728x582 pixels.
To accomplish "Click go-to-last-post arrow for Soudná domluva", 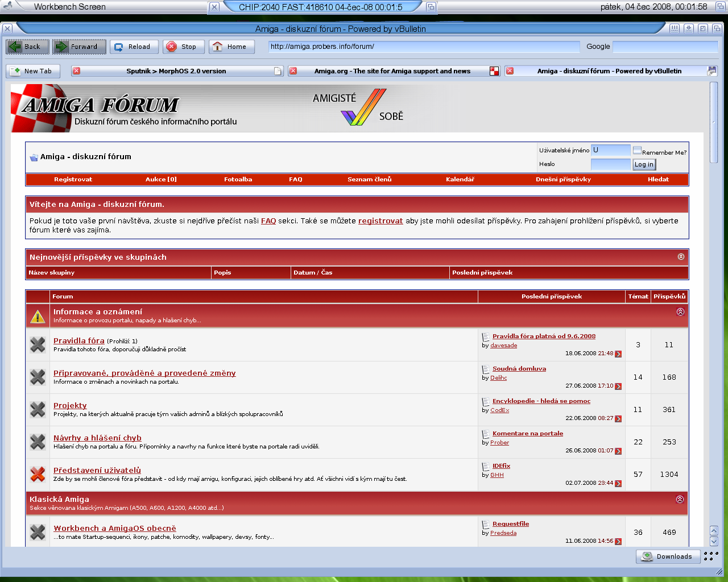I will click(618, 386).
